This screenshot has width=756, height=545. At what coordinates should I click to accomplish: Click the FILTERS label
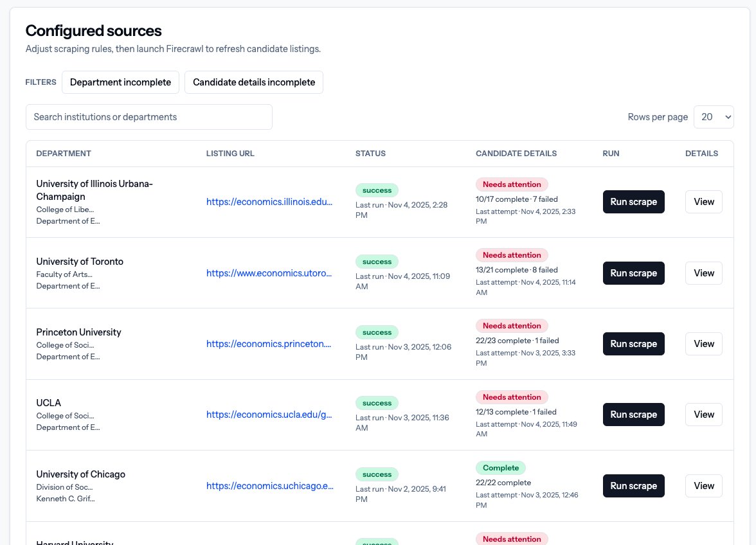[x=41, y=82]
